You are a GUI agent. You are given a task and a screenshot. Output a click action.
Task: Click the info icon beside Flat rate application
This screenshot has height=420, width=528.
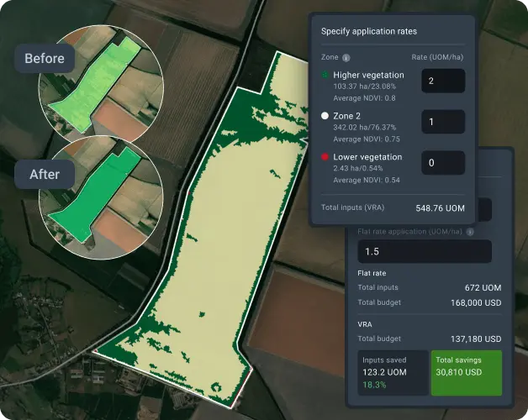470,232
